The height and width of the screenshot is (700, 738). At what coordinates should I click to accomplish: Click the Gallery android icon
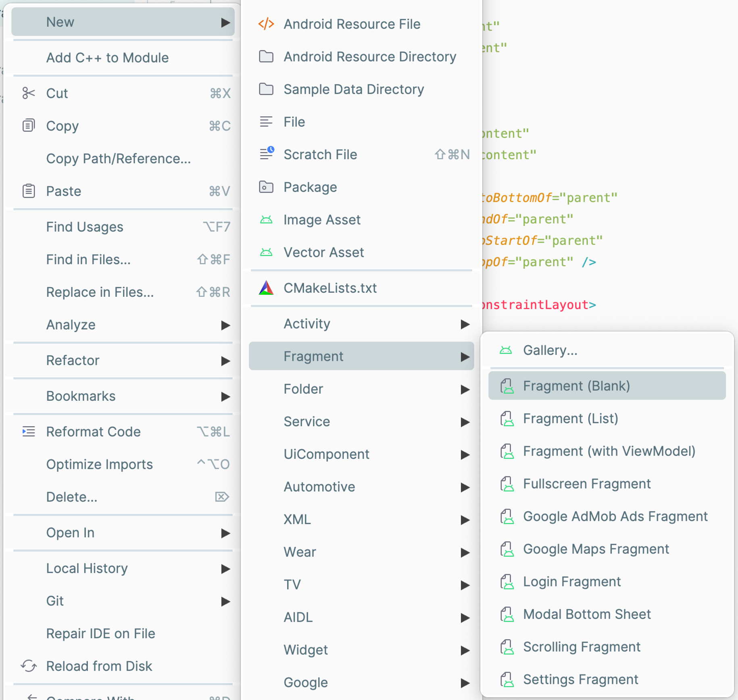[x=506, y=350]
